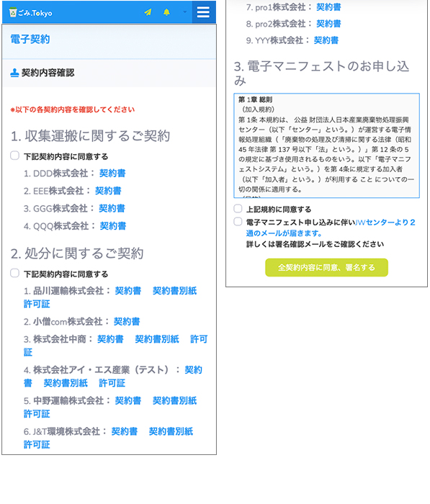This screenshot has height=504, width=430.
Task: Click heading 2. 処分に関するご契約
Action: click(77, 253)
